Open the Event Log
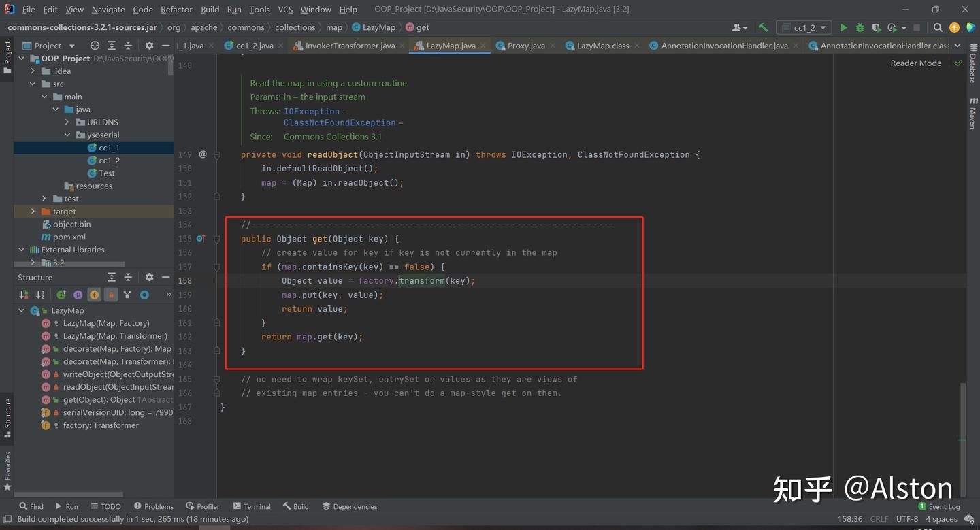Viewport: 980px width, 530px height. tap(939, 506)
